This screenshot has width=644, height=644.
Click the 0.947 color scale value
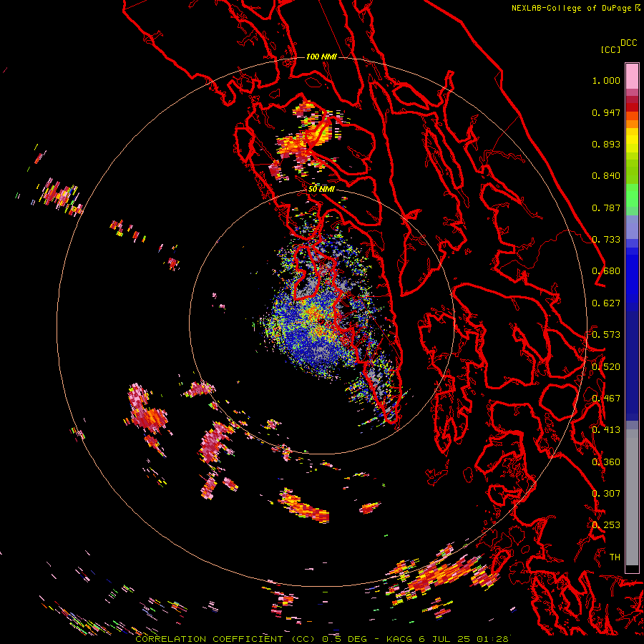(606, 112)
